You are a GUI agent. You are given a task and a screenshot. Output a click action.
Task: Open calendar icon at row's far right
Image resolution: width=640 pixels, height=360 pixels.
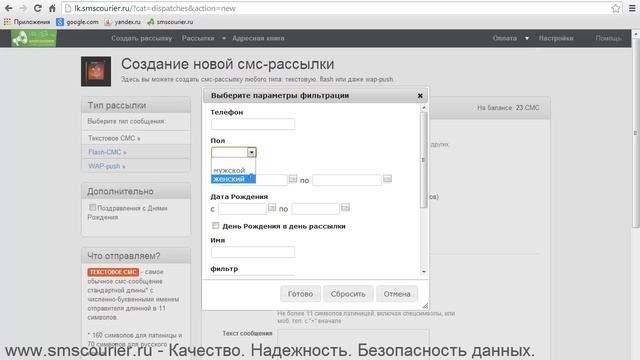pos(387,179)
